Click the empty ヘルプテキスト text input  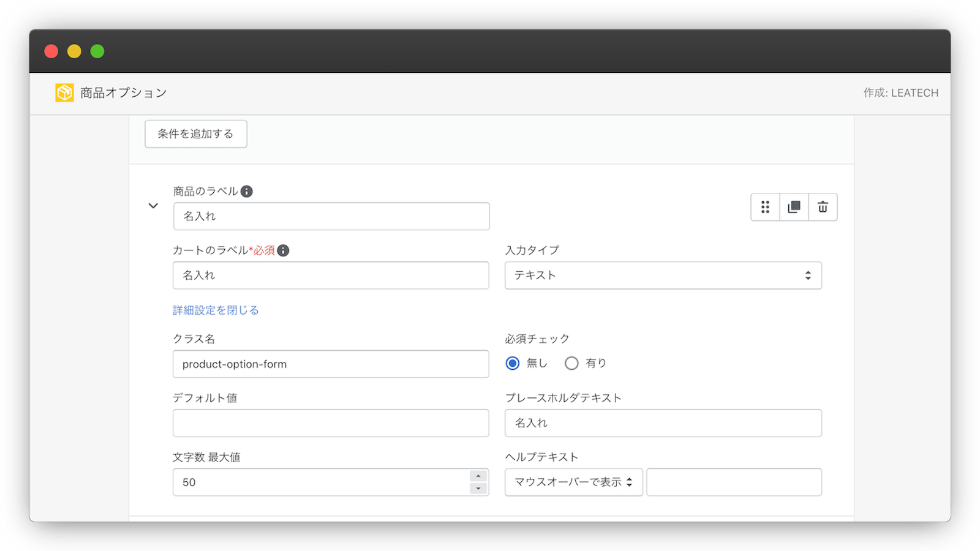point(734,482)
